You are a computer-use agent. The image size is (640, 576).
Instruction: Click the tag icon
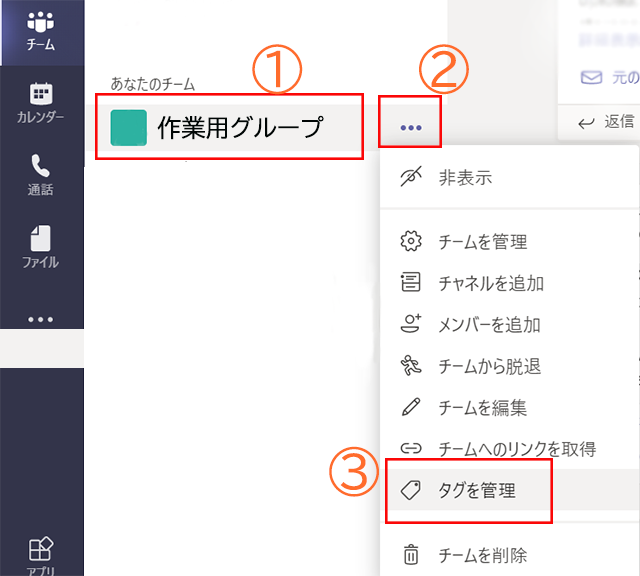point(411,490)
